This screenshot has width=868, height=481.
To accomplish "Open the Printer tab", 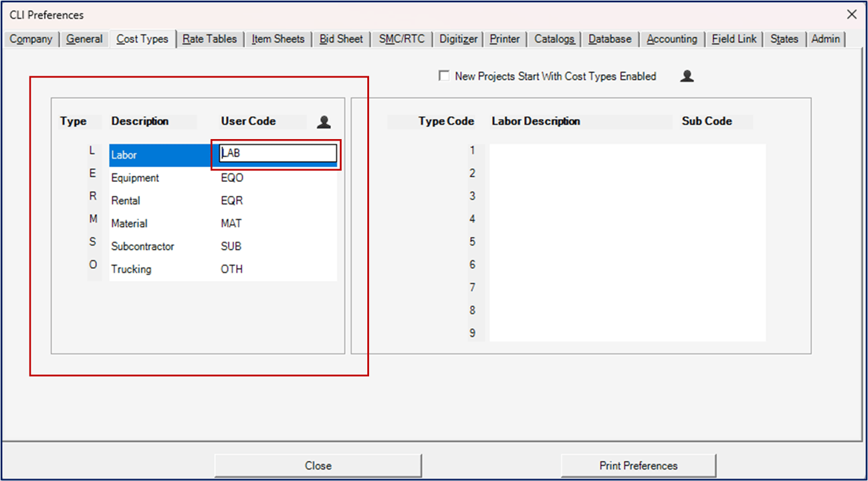I will coord(504,39).
